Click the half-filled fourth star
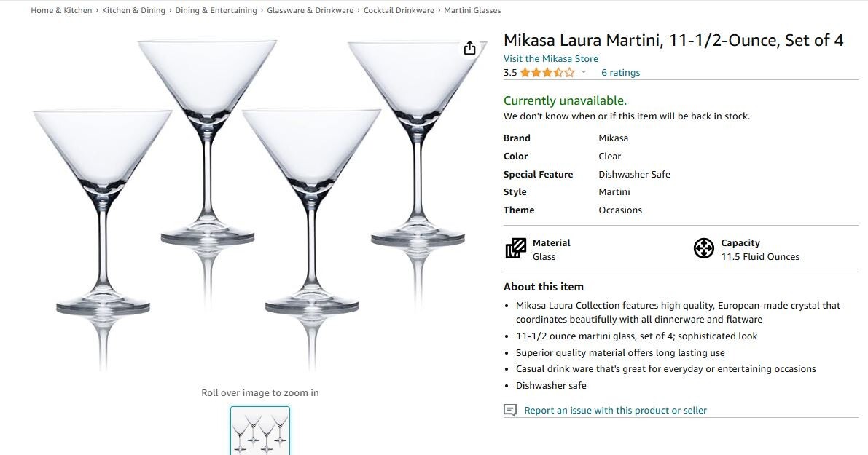Image resolution: width=868 pixels, height=455 pixels. click(x=557, y=72)
